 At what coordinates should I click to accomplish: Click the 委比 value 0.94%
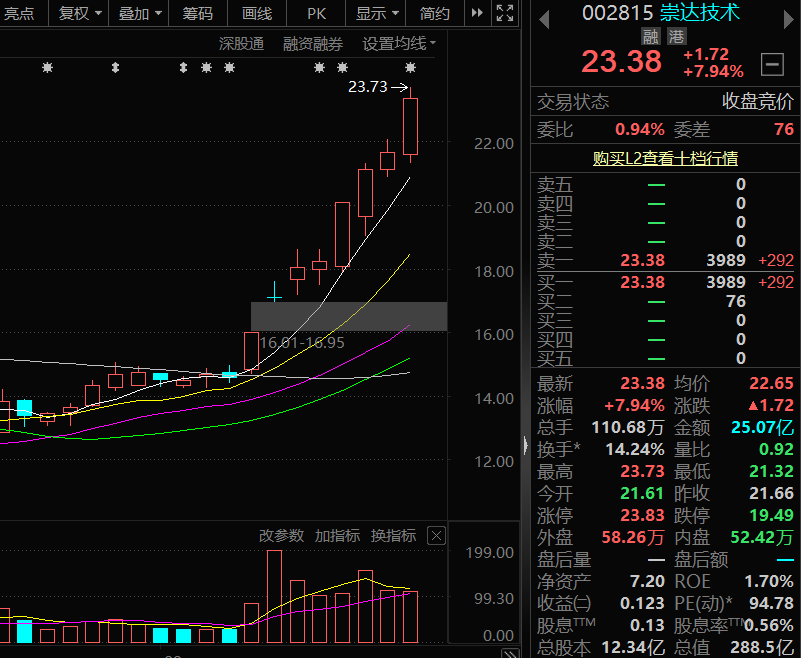pyautogui.click(x=640, y=129)
